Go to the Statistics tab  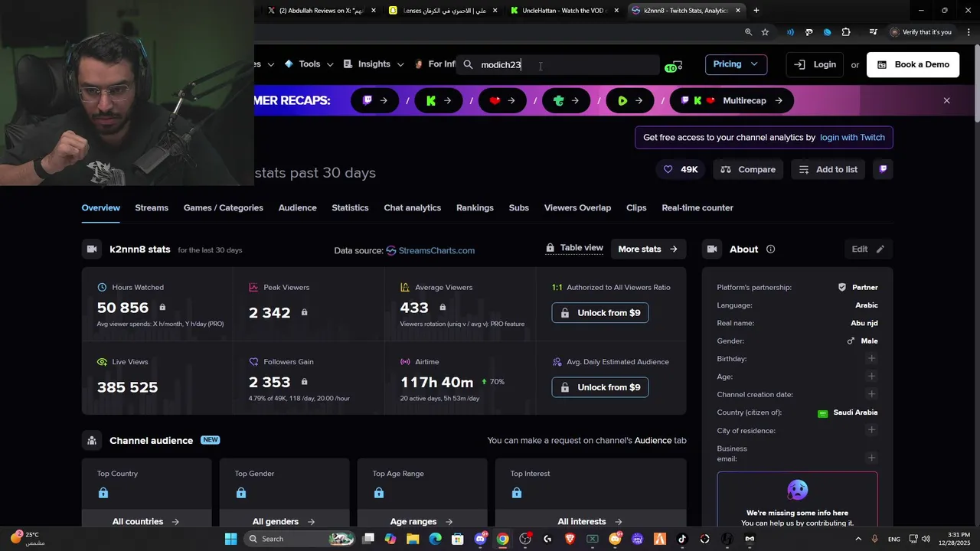pos(350,208)
